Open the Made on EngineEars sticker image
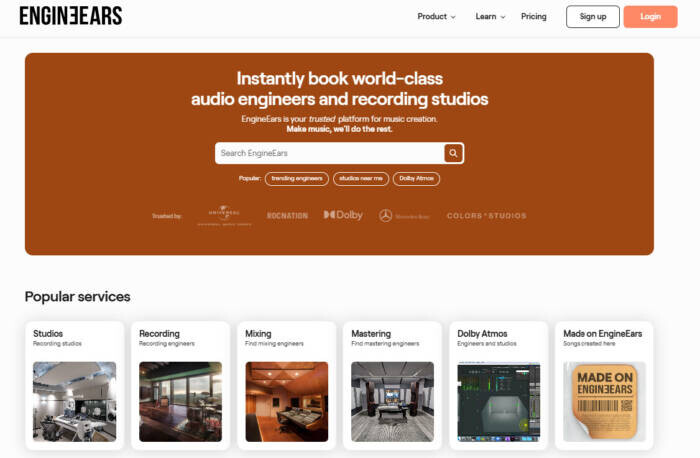Image resolution: width=700 pixels, height=458 pixels. [x=604, y=401]
